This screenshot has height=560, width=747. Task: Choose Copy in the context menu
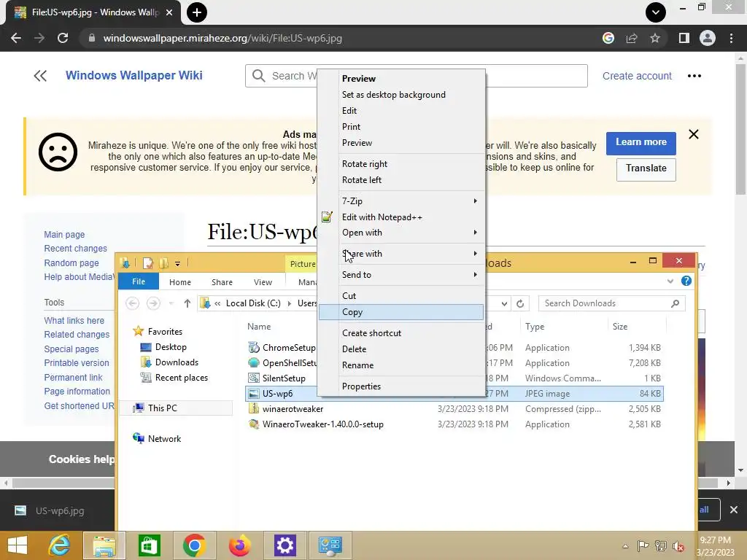point(401,312)
